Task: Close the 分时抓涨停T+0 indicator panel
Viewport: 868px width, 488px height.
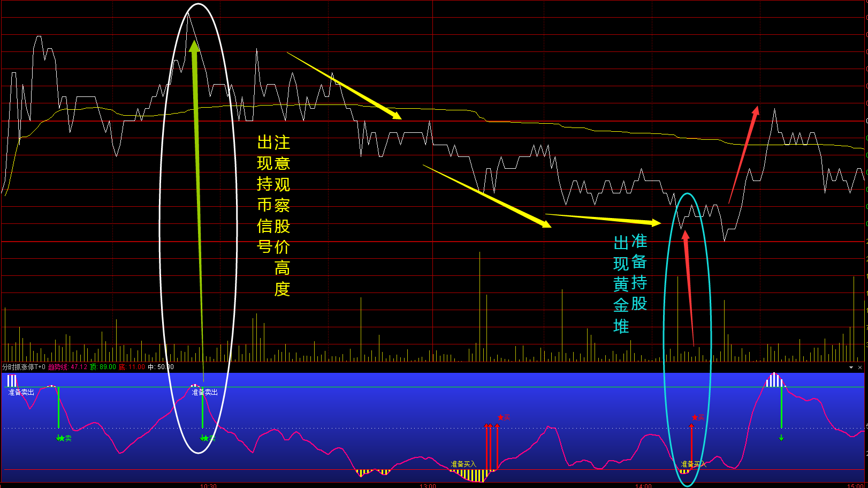Action: pyautogui.click(x=860, y=367)
